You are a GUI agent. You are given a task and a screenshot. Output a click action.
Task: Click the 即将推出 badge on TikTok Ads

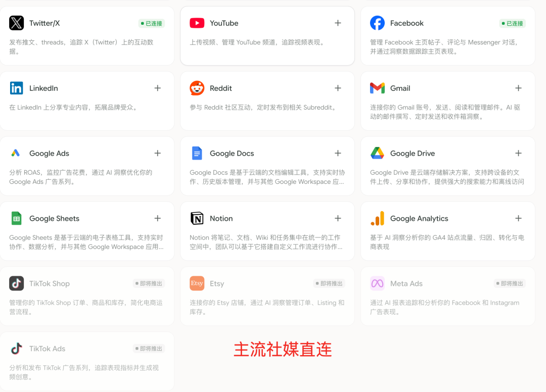click(x=149, y=349)
